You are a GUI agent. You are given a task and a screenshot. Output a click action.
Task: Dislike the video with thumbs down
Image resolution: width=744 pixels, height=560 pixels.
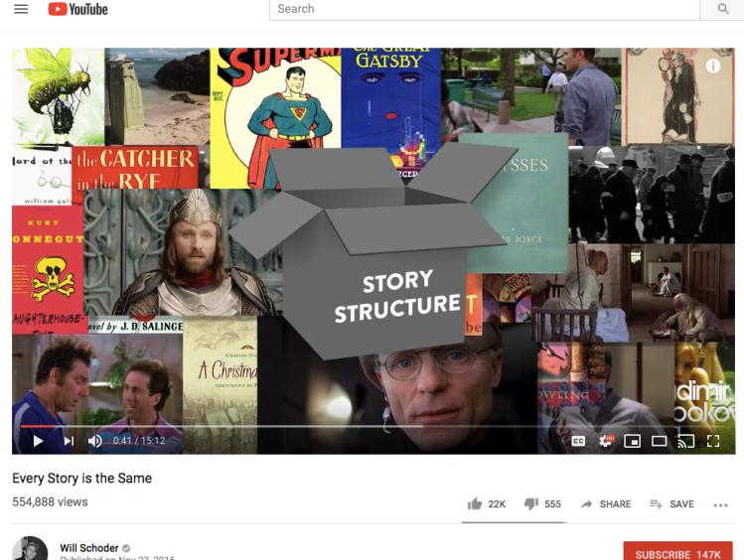tap(531, 504)
